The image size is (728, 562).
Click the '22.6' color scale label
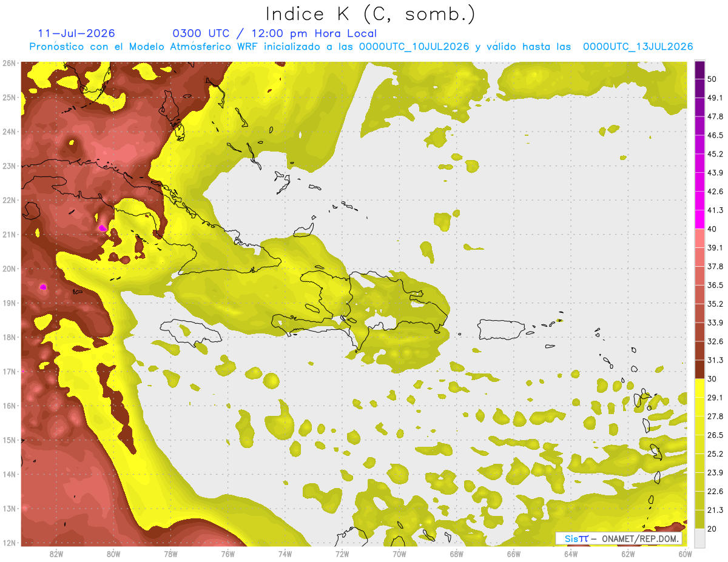tap(715, 491)
